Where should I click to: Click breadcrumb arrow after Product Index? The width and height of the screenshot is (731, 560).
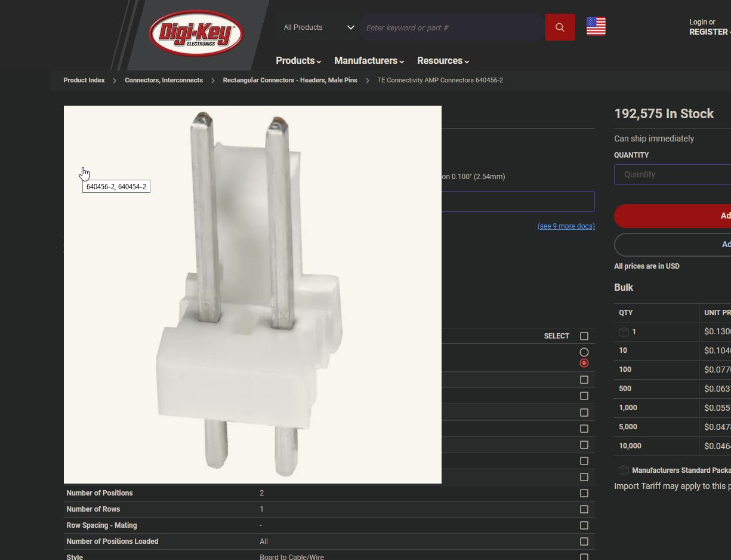[x=115, y=81]
